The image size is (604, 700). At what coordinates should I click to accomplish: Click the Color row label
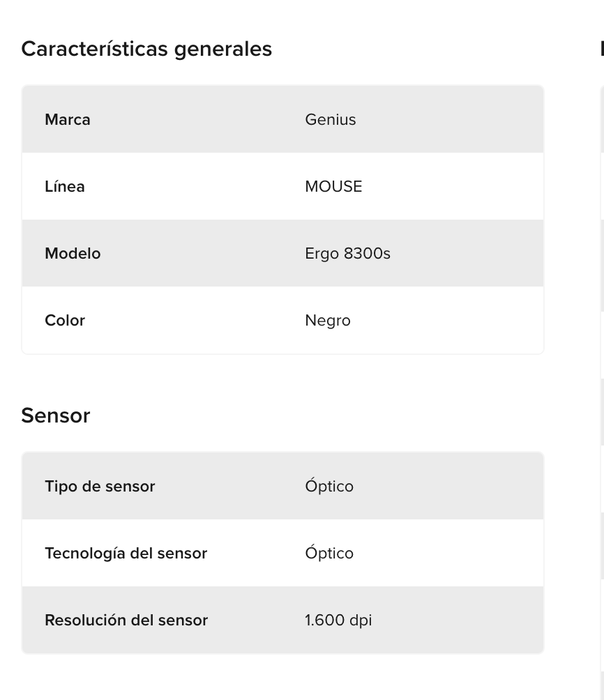point(65,321)
